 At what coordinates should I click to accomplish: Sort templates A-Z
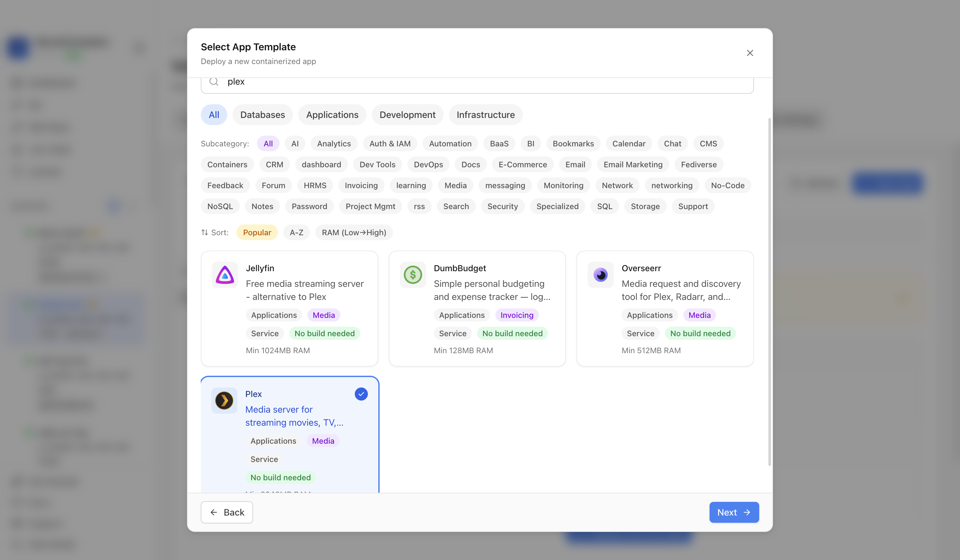point(296,232)
